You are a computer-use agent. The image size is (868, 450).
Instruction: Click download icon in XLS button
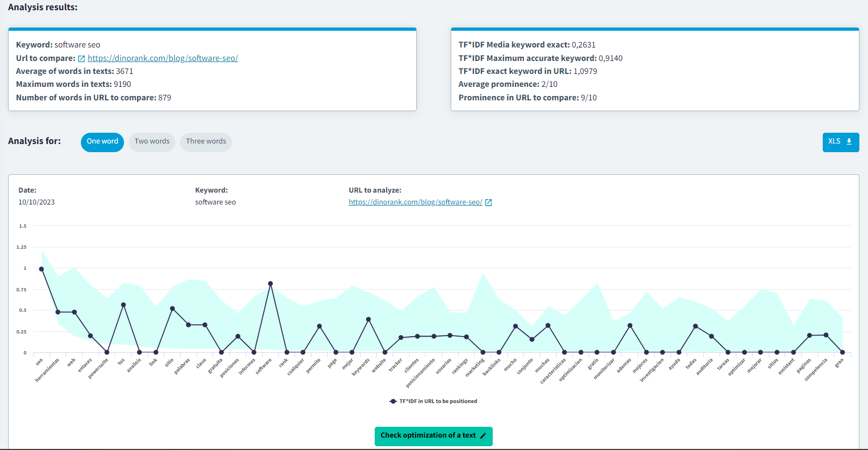(x=849, y=141)
